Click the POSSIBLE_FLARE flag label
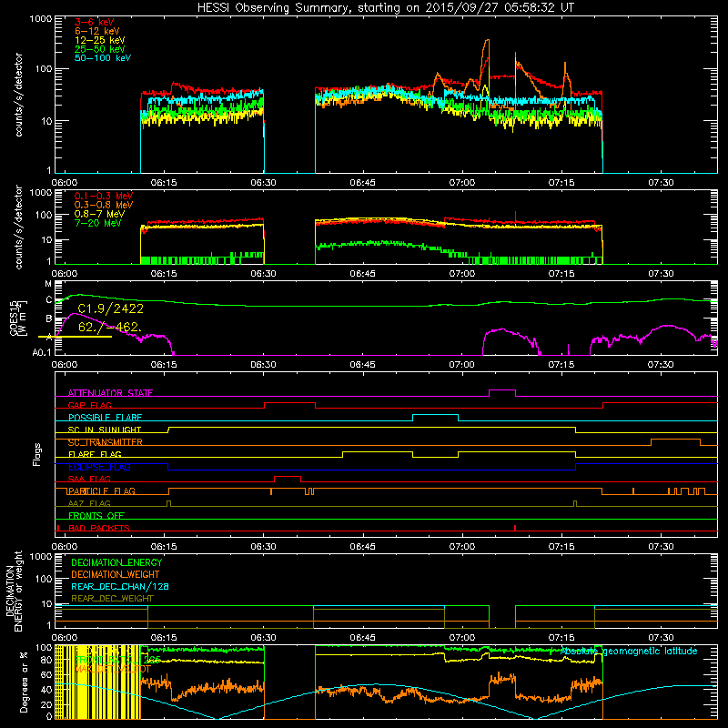 click(x=105, y=418)
